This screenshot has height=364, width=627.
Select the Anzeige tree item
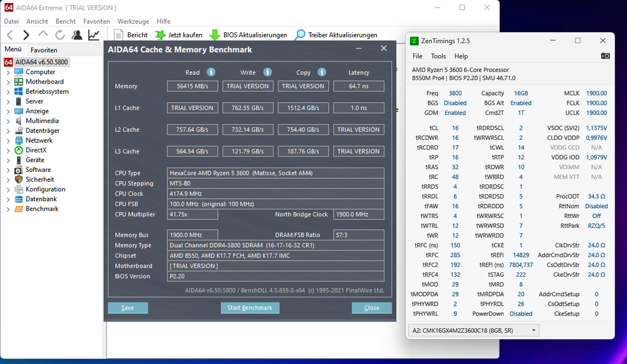pos(37,111)
